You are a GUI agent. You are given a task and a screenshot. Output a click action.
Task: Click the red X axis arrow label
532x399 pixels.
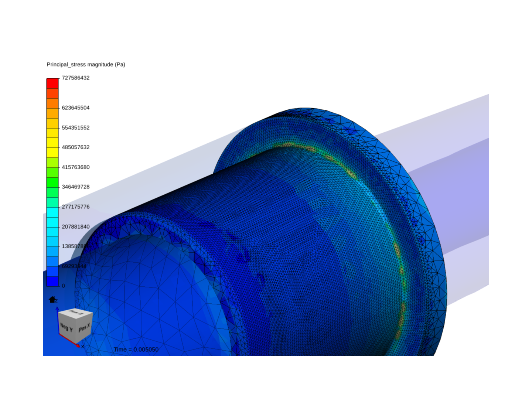pyautogui.click(x=82, y=347)
